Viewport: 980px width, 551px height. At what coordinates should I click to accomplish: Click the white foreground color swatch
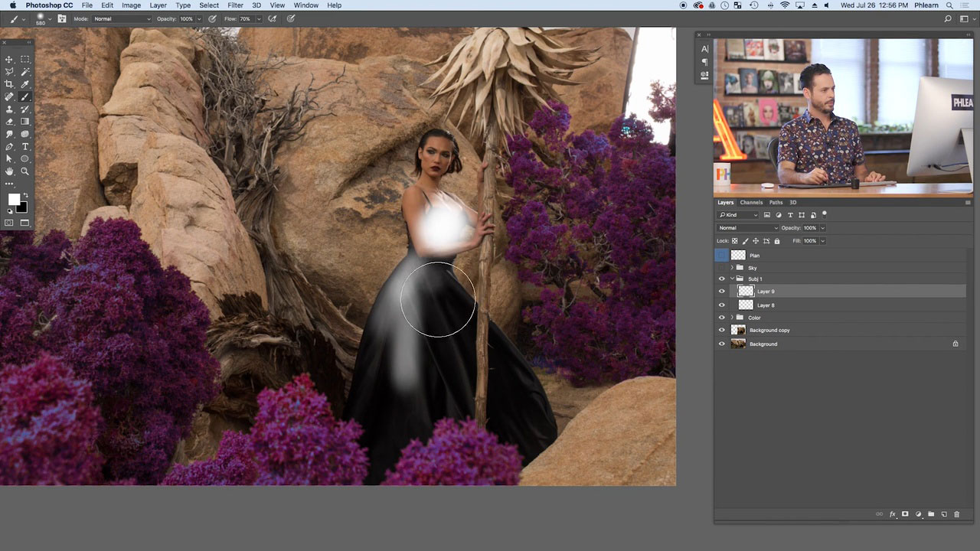(14, 199)
